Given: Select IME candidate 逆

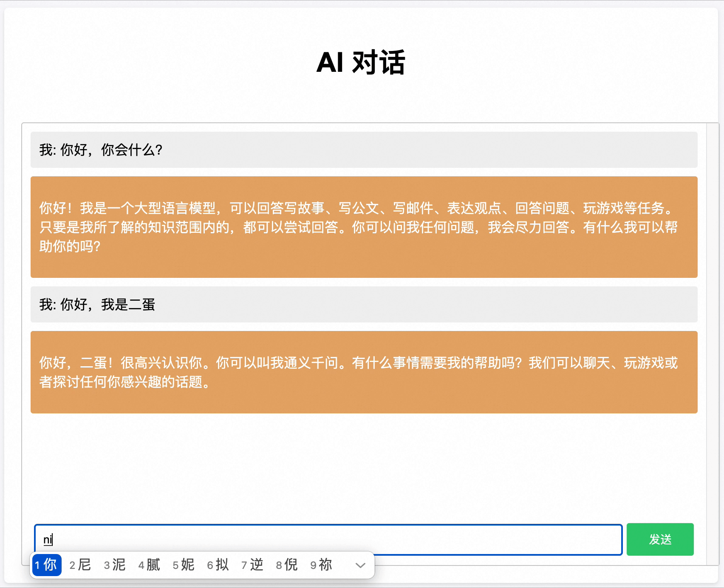Looking at the screenshot, I should [253, 565].
